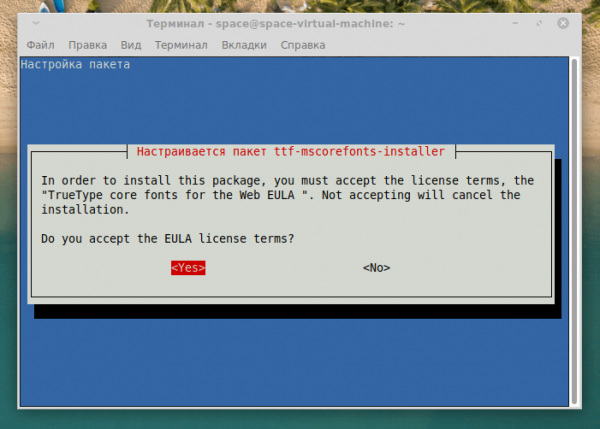Decline the EULA with the No button
The height and width of the screenshot is (429, 600).
pos(377,268)
